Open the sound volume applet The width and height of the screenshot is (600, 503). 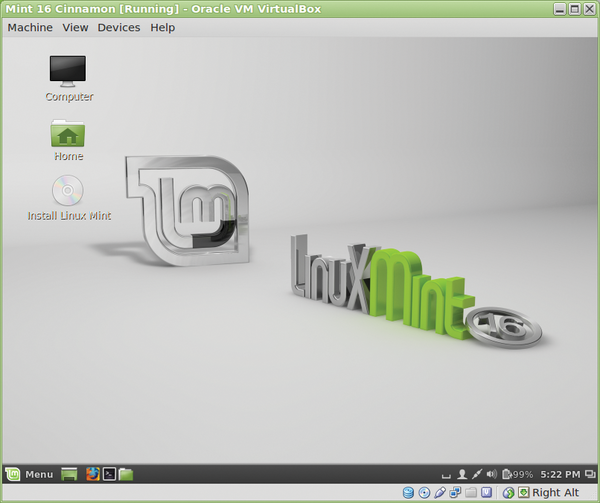click(491, 474)
